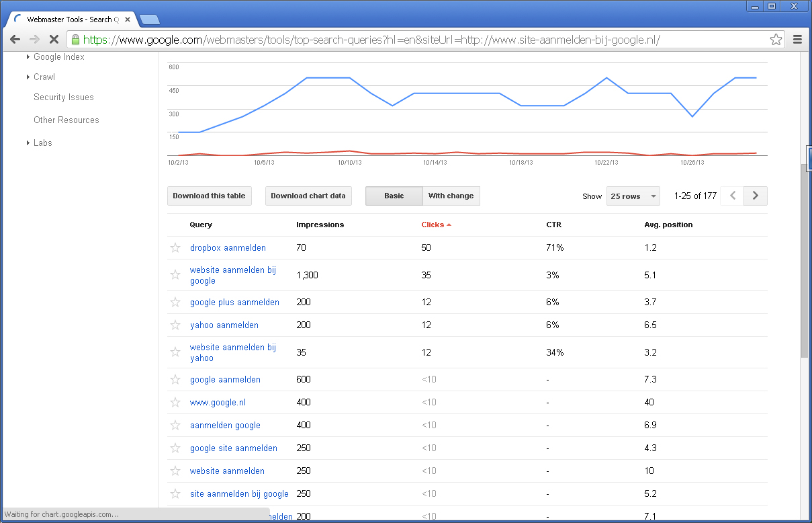
Task: Click the 71% CTR value
Action: tap(555, 248)
